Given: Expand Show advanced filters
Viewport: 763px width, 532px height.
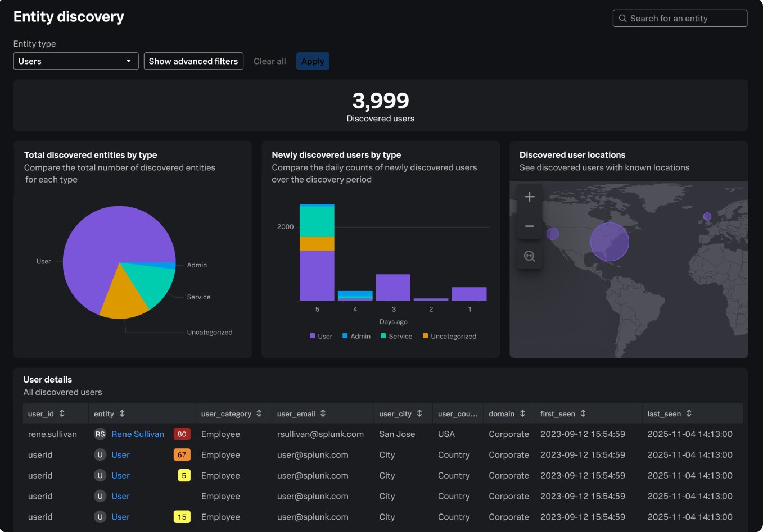Looking at the screenshot, I should point(193,61).
